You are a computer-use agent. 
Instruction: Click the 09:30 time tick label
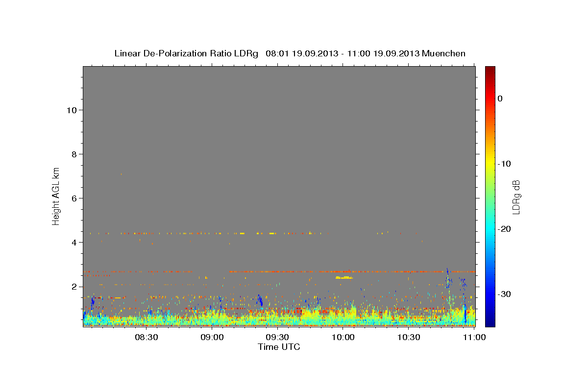277,337
